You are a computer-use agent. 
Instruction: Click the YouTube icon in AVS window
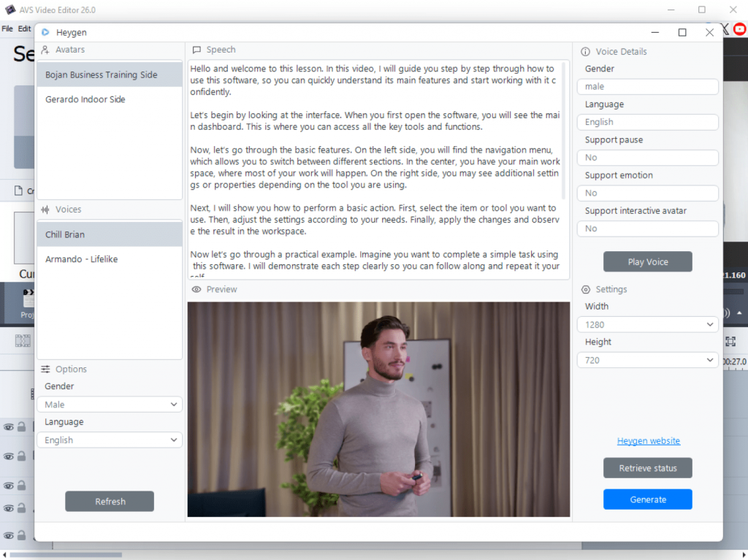tap(740, 29)
